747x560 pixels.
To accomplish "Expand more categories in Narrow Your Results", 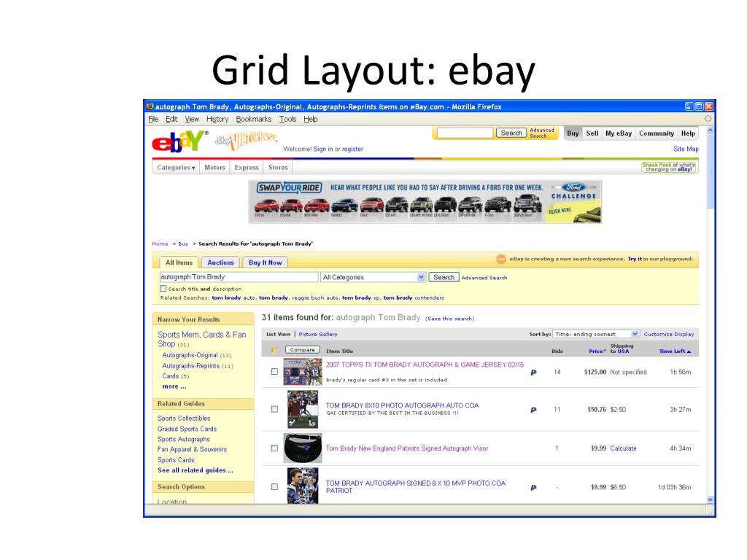I will point(174,386).
